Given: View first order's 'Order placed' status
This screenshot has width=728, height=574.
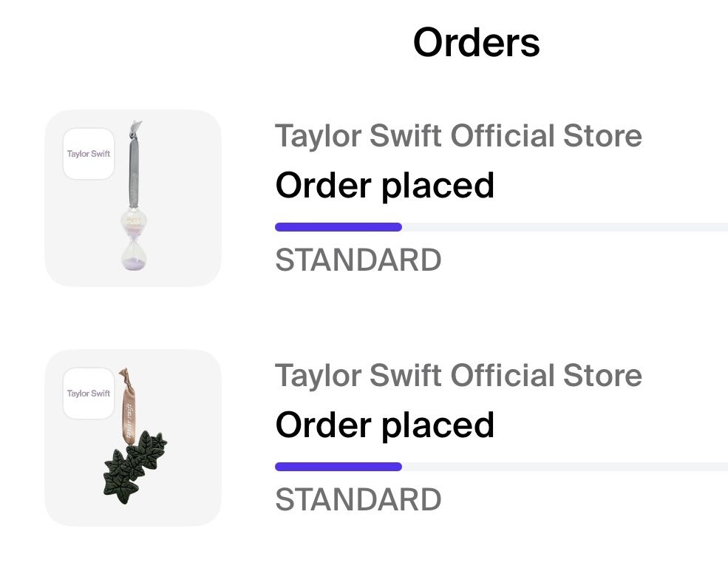Looking at the screenshot, I should pyautogui.click(x=384, y=186).
